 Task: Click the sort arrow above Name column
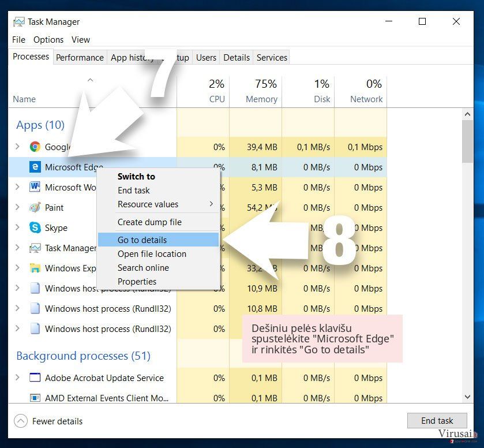click(90, 80)
